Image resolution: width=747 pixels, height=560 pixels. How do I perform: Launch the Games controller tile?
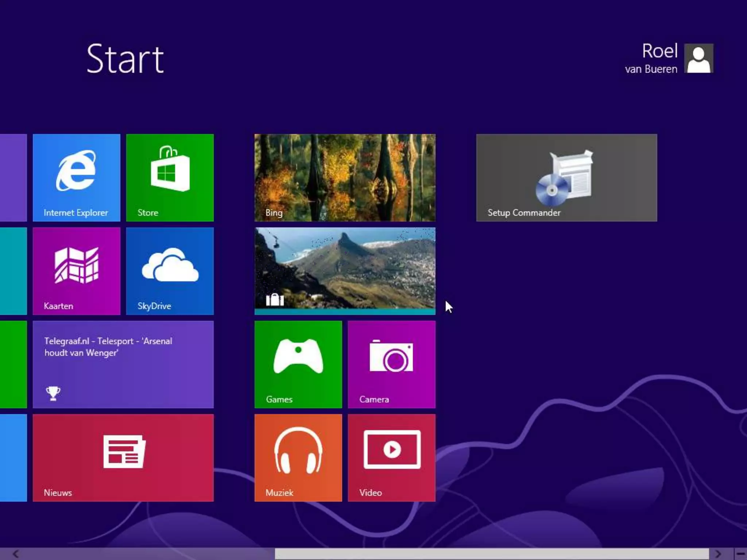pos(298,364)
